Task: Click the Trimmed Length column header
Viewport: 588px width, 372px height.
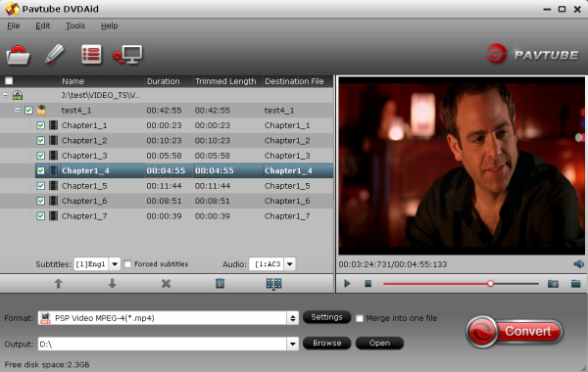Action: pos(227,81)
